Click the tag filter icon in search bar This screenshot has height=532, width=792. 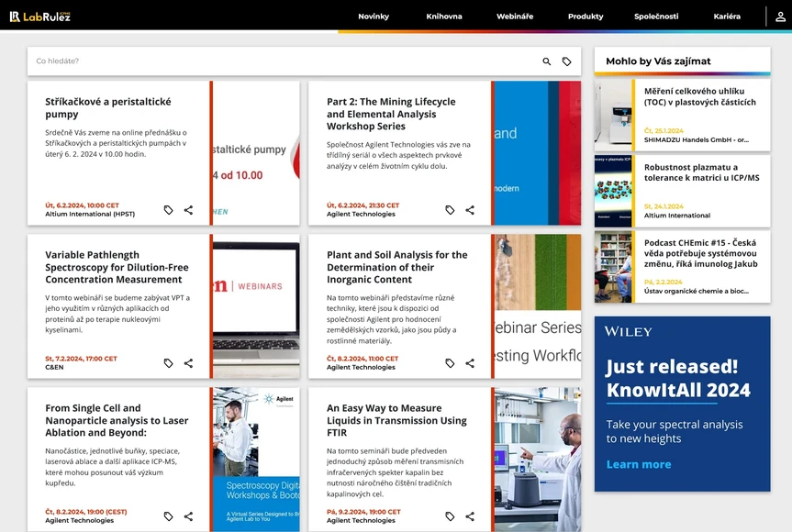(567, 61)
